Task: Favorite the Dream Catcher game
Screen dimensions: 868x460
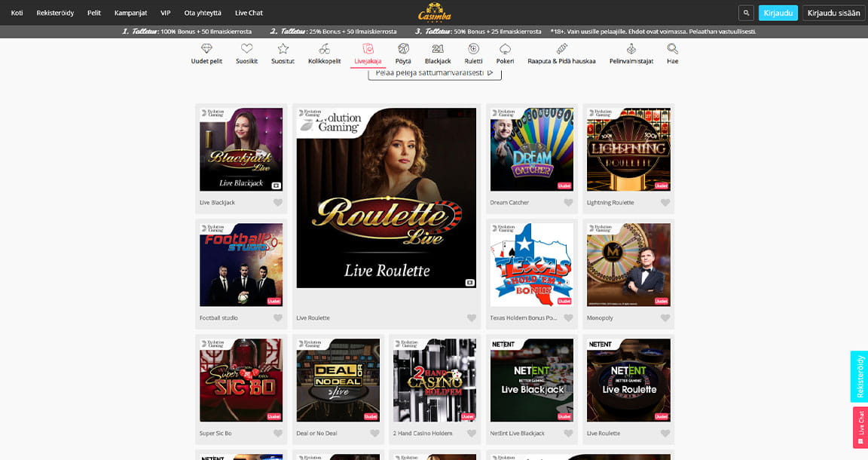Action: click(569, 203)
